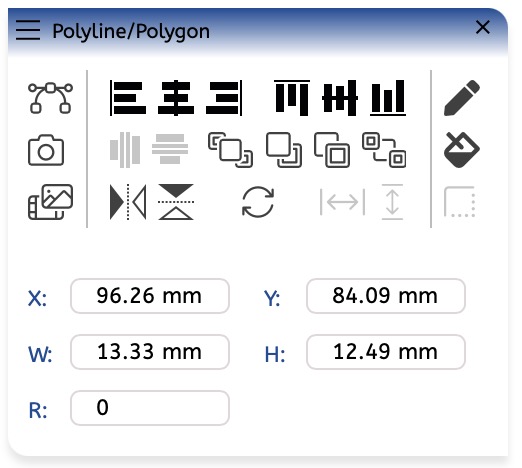Align objects to horizontal center

pos(176,98)
